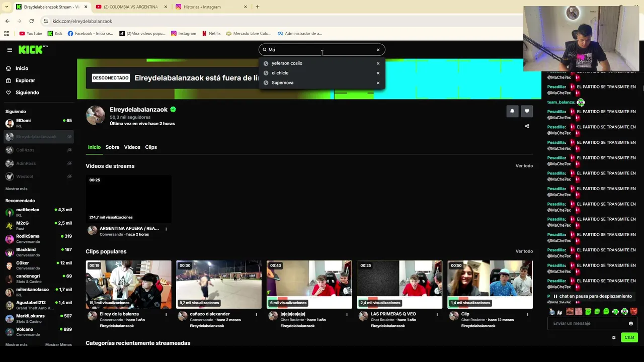Open options for 'cañazo d alexander' clip

[x=256, y=315]
